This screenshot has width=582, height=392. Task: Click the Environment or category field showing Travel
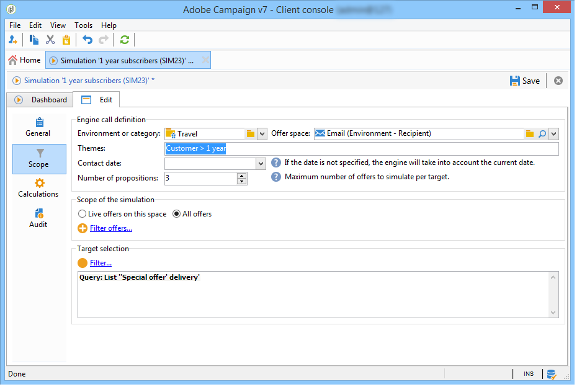pos(205,133)
